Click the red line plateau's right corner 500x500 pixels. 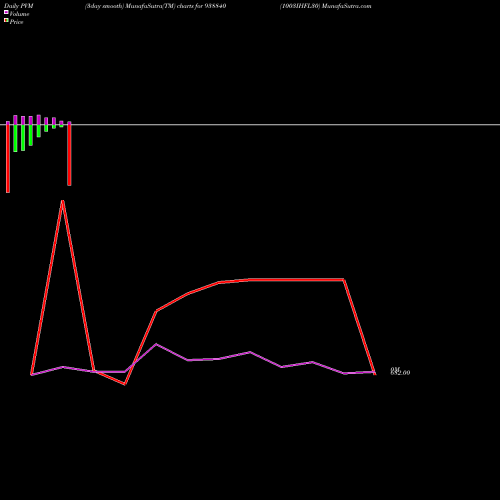[344, 280]
